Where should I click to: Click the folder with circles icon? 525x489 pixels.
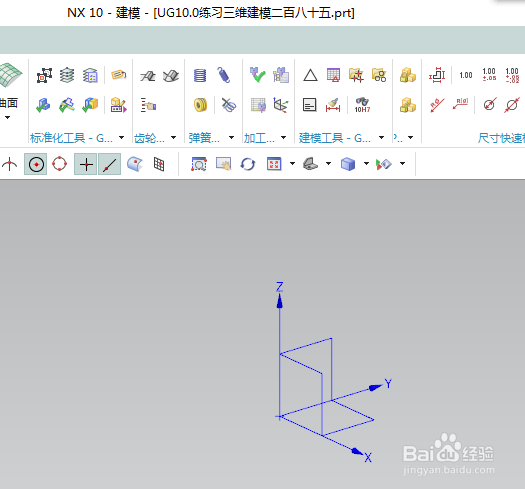click(x=379, y=75)
